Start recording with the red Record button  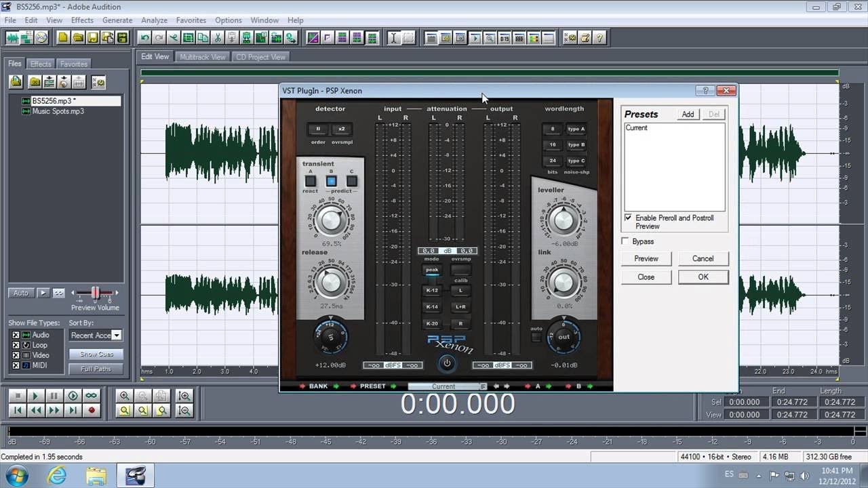[x=91, y=410]
